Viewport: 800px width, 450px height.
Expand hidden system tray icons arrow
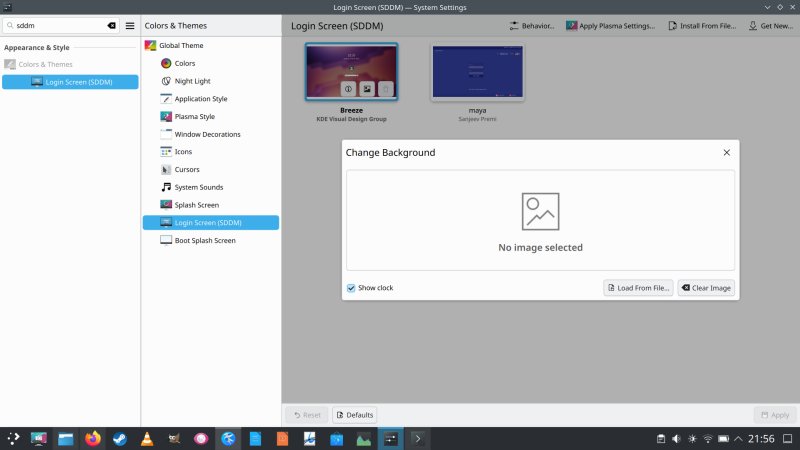(738, 439)
